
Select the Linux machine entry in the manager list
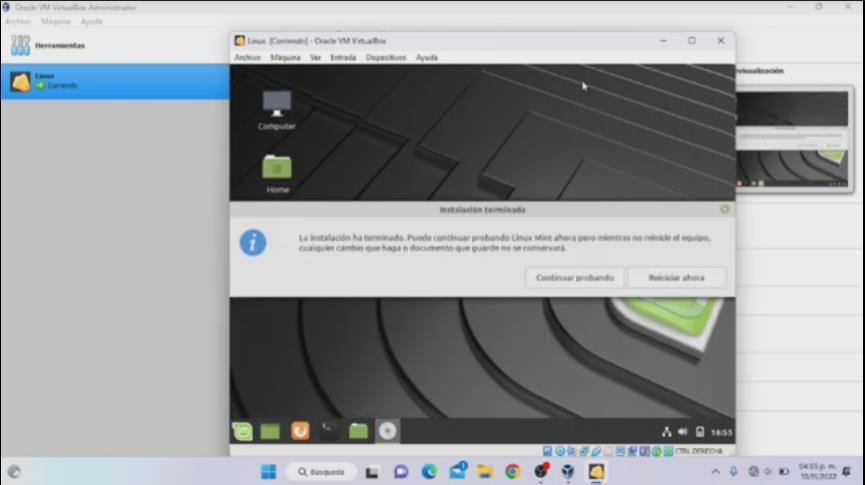pyautogui.click(x=115, y=82)
